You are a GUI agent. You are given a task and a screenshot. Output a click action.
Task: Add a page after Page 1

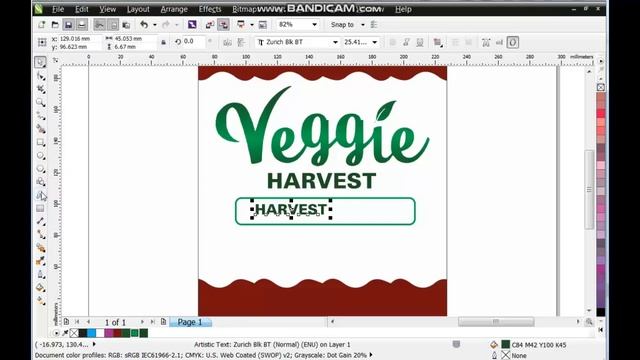(163, 322)
